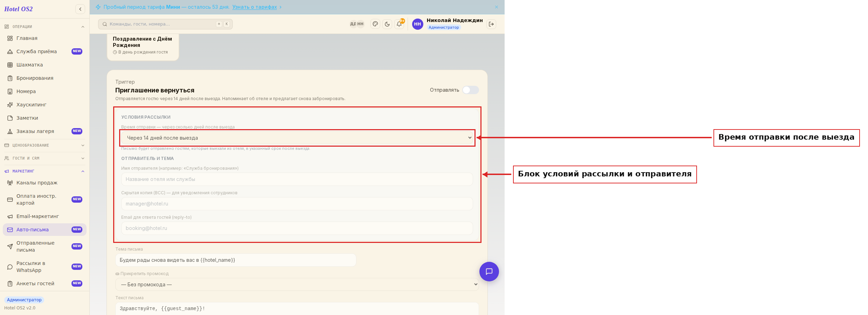The width and height of the screenshot is (868, 315).
Task: Expand the Ценообразование sidebar group
Action: click(x=45, y=145)
